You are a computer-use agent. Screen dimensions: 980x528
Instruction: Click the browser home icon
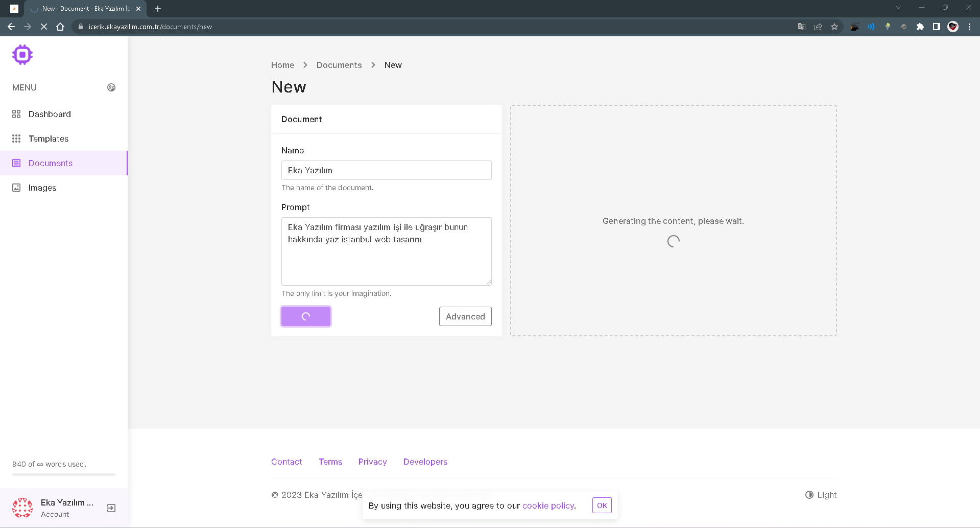[60, 27]
